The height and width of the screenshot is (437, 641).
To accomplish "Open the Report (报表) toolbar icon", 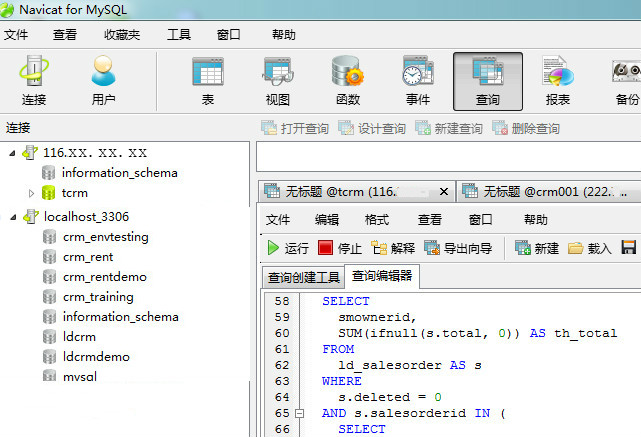I will tap(558, 81).
